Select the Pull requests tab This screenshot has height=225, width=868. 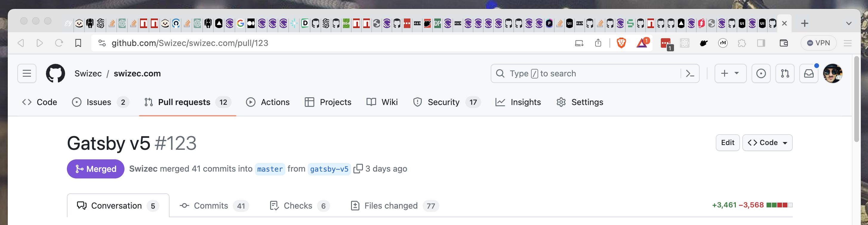(188, 102)
